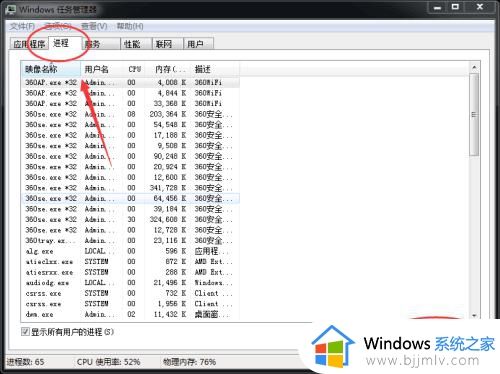Click the Task Manager title bar icon
The image size is (500, 374).
11,9
